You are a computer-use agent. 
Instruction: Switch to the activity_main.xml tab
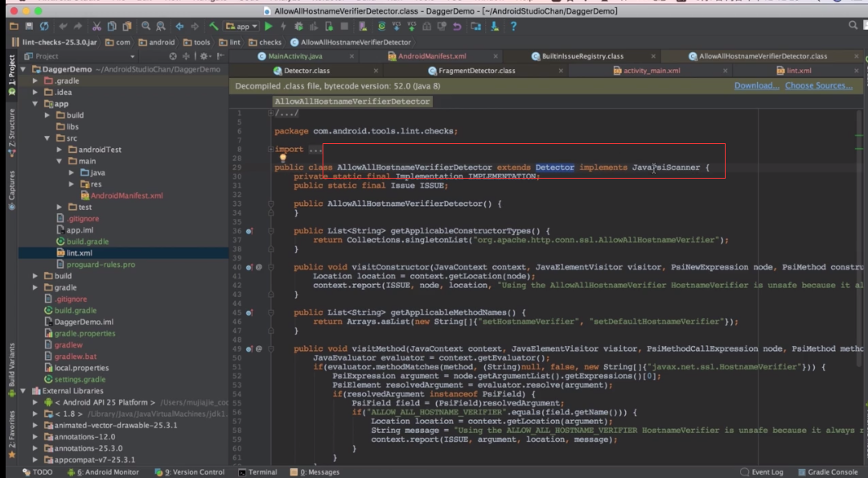click(652, 70)
